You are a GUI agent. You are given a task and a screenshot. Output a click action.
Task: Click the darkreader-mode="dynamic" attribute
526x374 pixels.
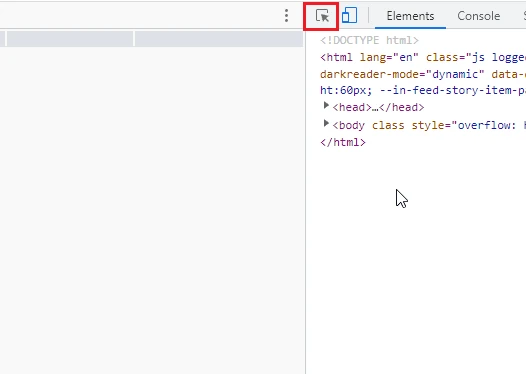click(x=402, y=74)
